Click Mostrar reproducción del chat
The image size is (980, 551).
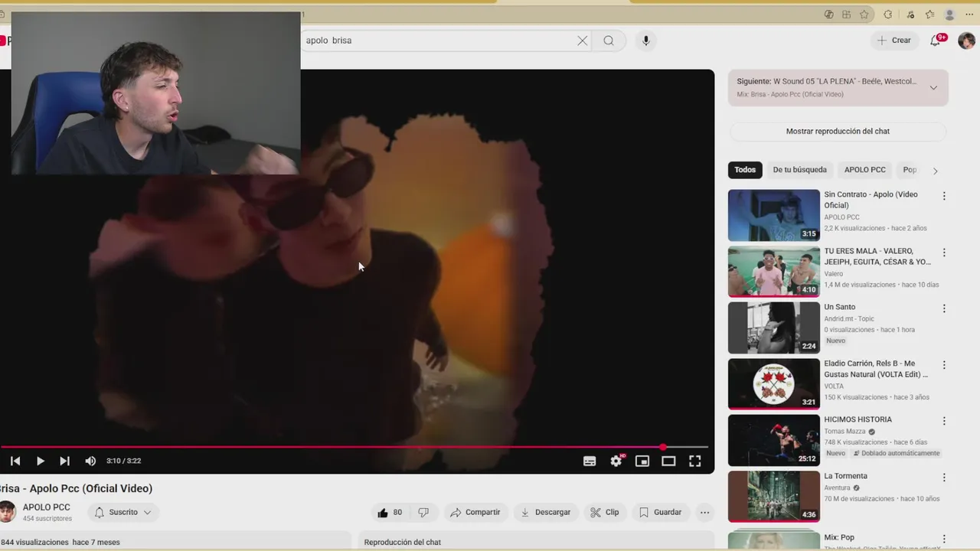click(x=838, y=131)
